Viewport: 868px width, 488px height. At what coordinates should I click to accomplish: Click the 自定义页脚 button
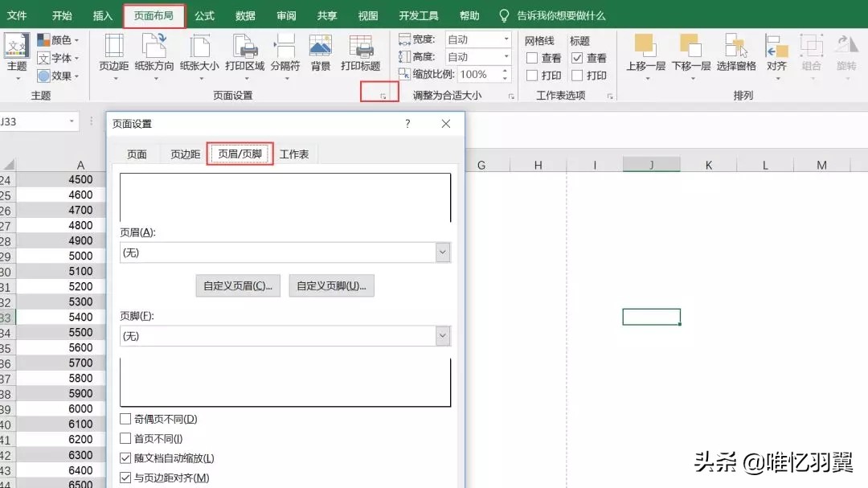tap(332, 285)
